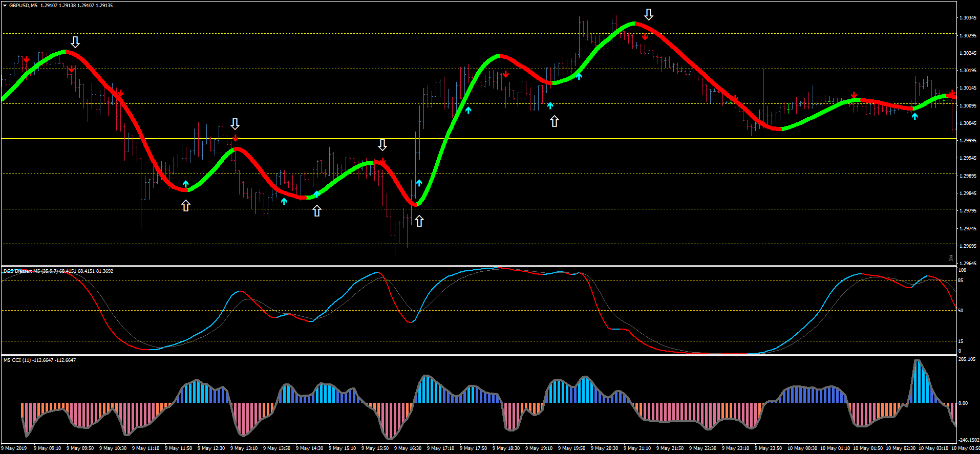Click the 10 May 01:10 time label

point(835,448)
